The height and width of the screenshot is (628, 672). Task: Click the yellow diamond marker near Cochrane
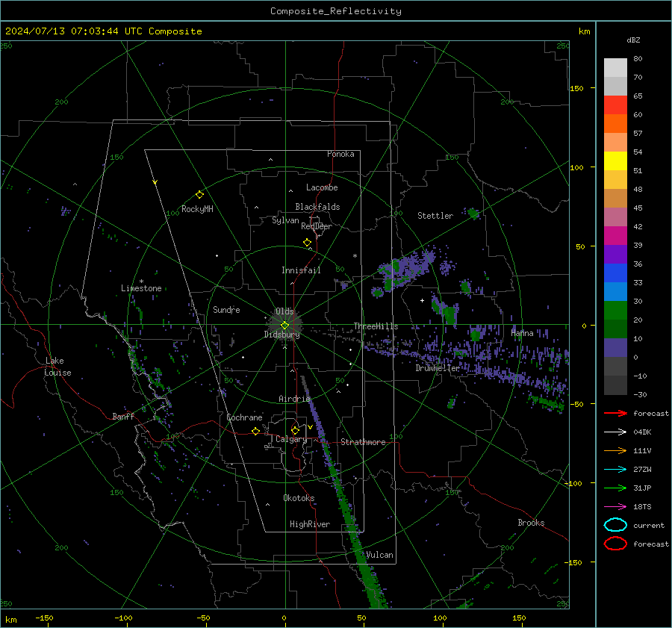(255, 431)
